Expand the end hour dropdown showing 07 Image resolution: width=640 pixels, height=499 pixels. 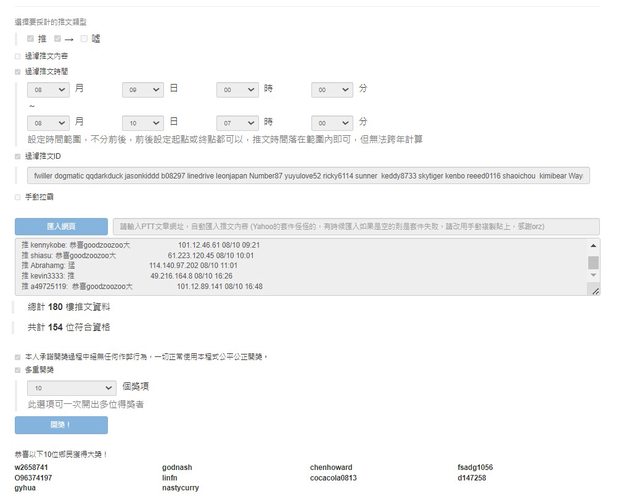click(238, 122)
